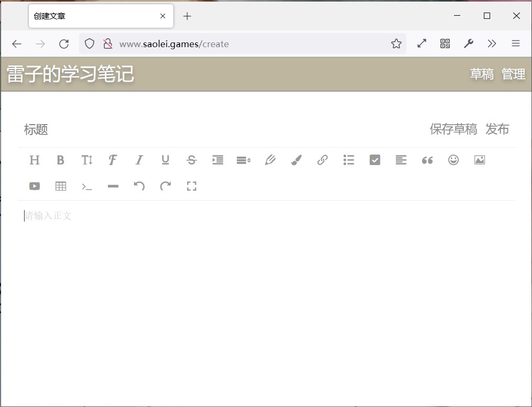532x407 pixels.
Task: Open the 草稿 drafts page
Action: point(481,74)
